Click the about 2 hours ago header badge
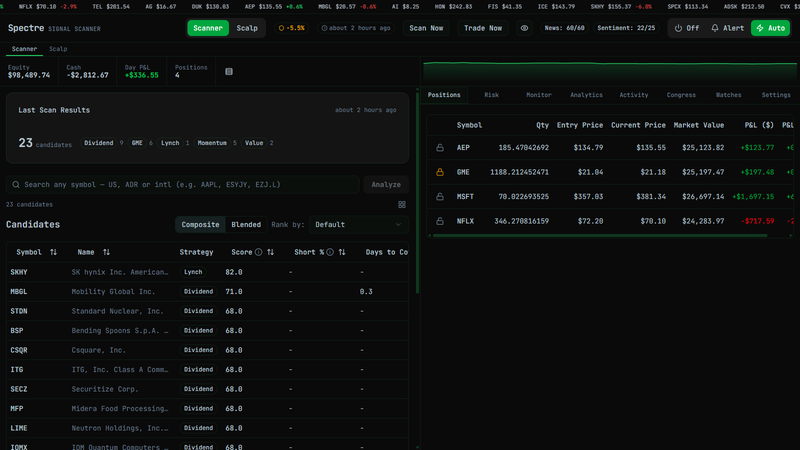The height and width of the screenshot is (450, 800). pos(356,28)
